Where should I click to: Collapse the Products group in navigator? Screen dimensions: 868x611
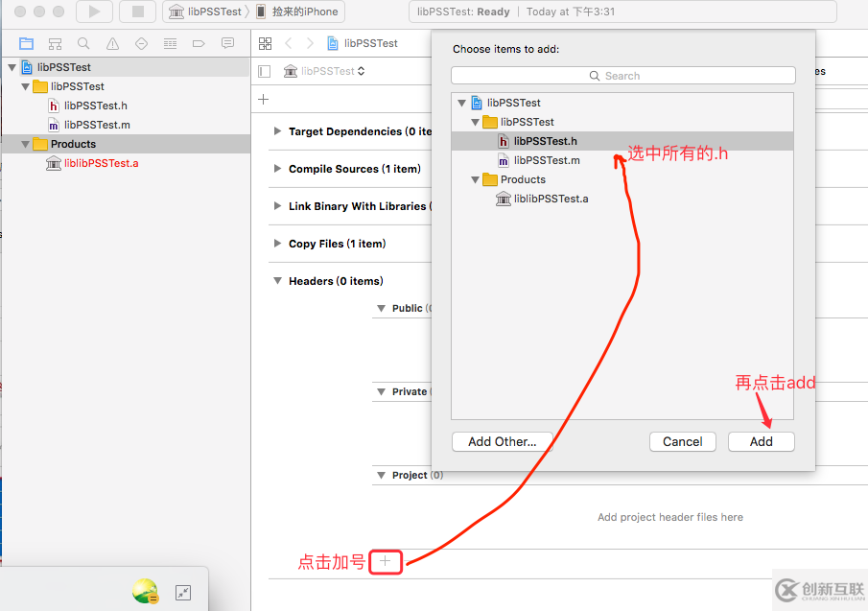[25, 145]
